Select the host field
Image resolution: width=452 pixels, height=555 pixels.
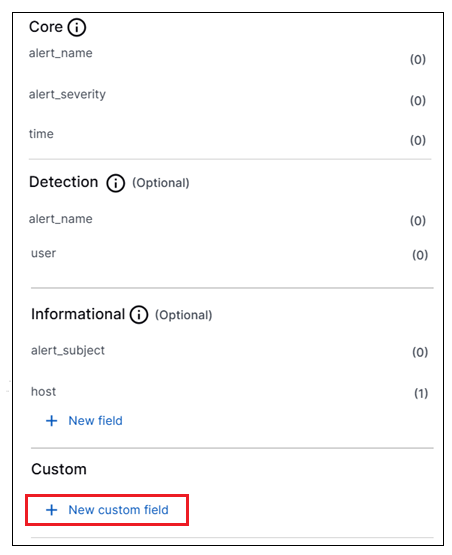tap(44, 392)
